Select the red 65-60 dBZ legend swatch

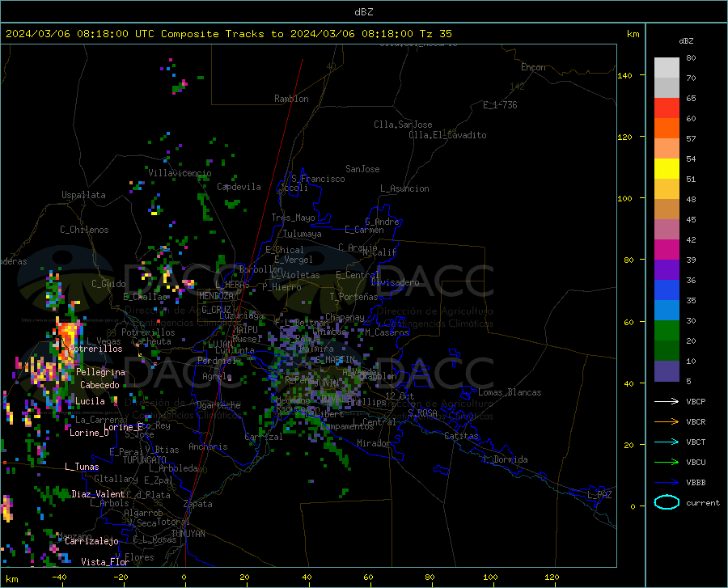[x=667, y=108]
